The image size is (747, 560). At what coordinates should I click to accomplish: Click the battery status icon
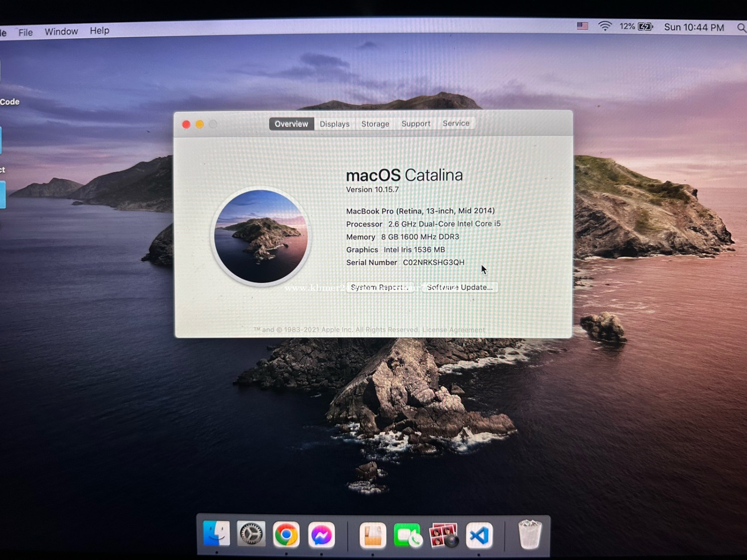645,27
